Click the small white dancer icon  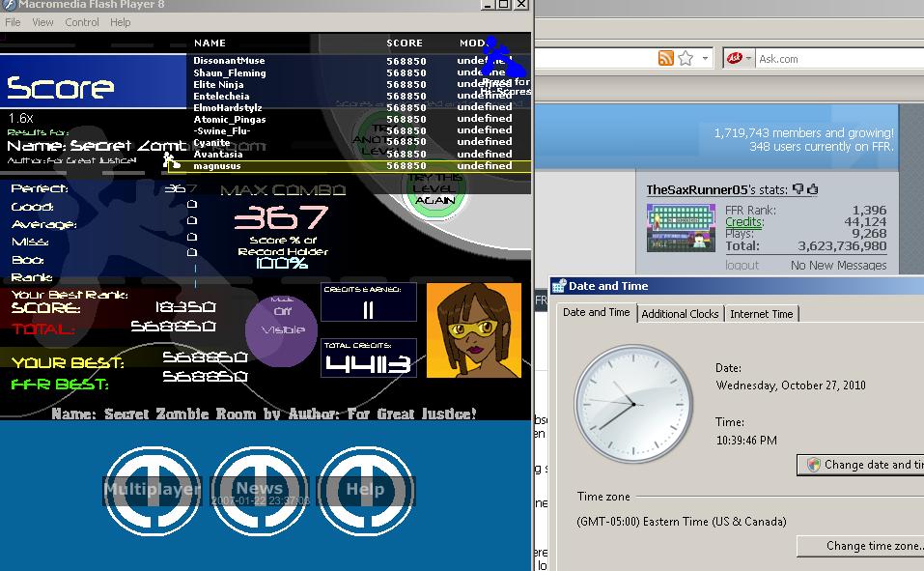171,159
